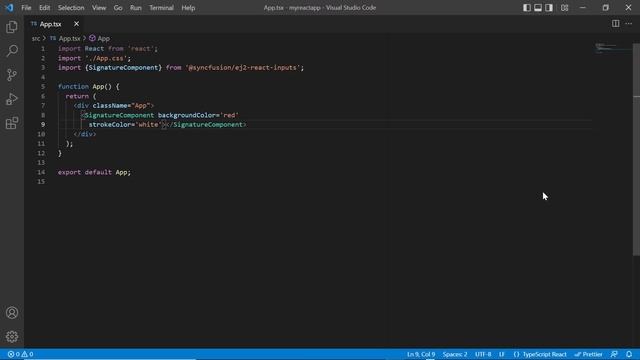Open Source Control view

click(12, 75)
